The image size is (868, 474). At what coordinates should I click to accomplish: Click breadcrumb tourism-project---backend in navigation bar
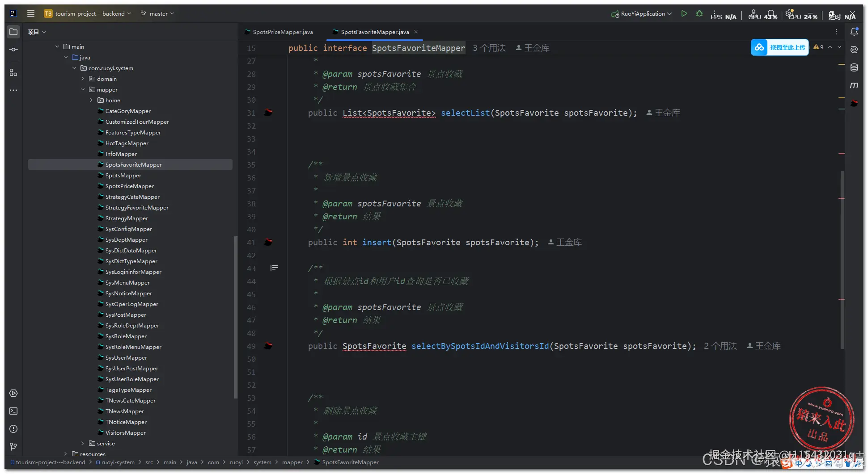click(x=48, y=462)
